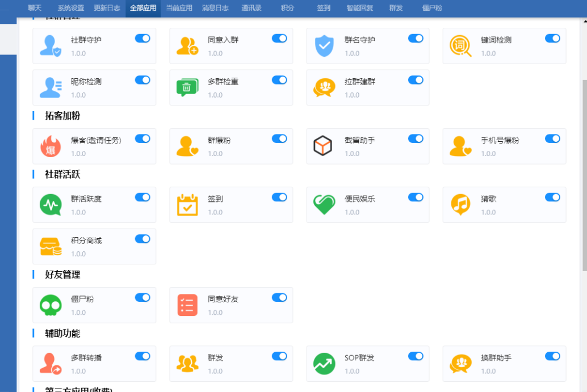Switch off 多群转播 toggle
The width and height of the screenshot is (587, 392).
(142, 356)
